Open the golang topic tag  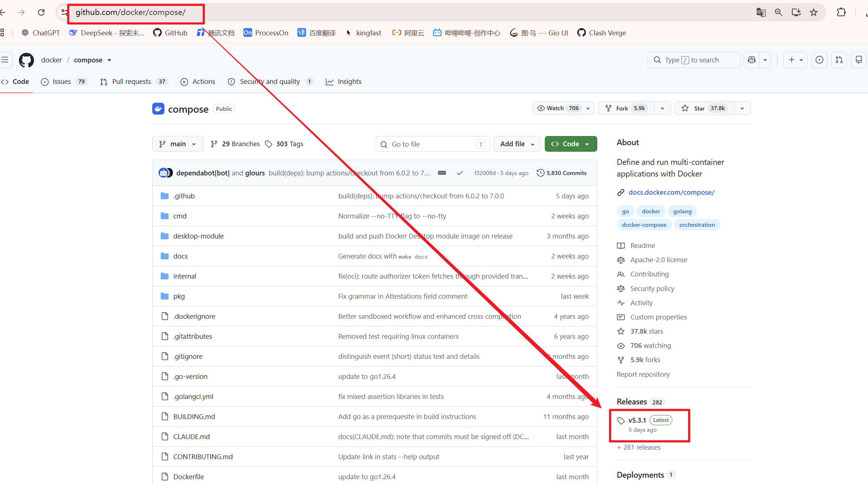(682, 211)
